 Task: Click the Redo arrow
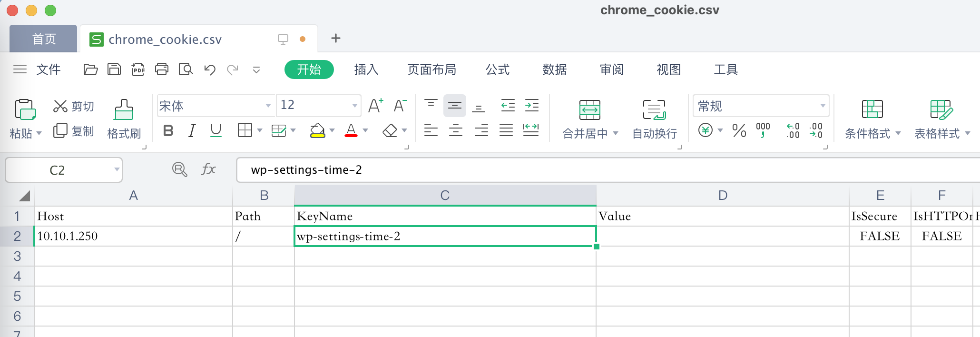click(x=233, y=69)
